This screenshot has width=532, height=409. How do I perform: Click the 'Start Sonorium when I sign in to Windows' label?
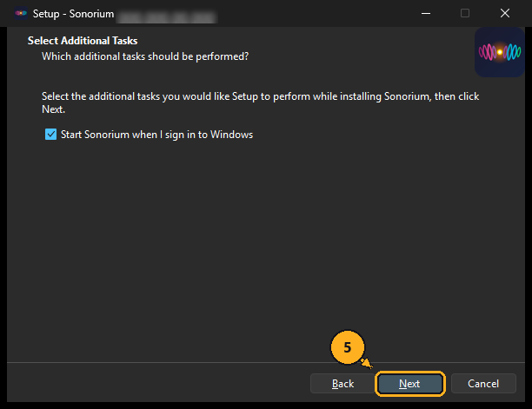156,135
